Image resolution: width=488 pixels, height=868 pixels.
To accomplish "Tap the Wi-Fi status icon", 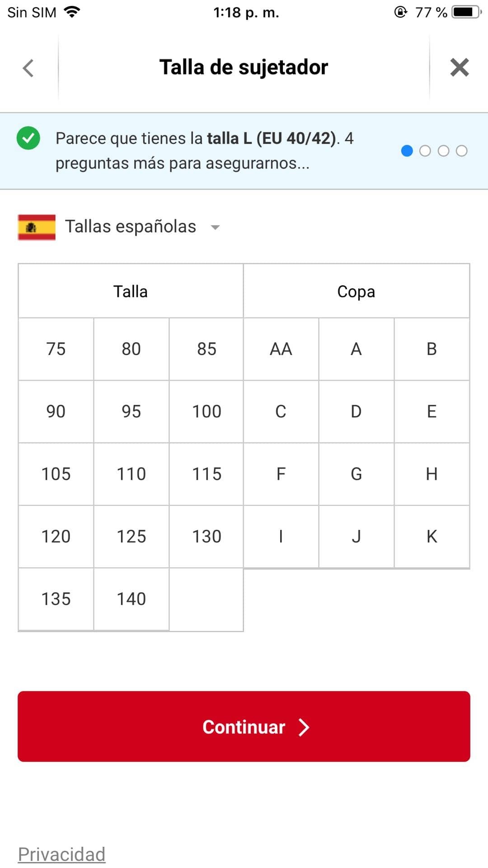I will click(x=72, y=12).
